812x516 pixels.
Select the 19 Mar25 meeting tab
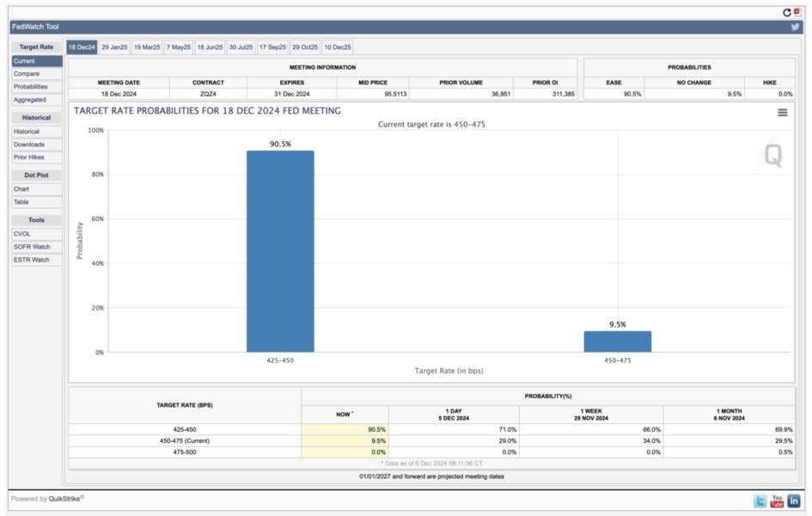(x=146, y=47)
